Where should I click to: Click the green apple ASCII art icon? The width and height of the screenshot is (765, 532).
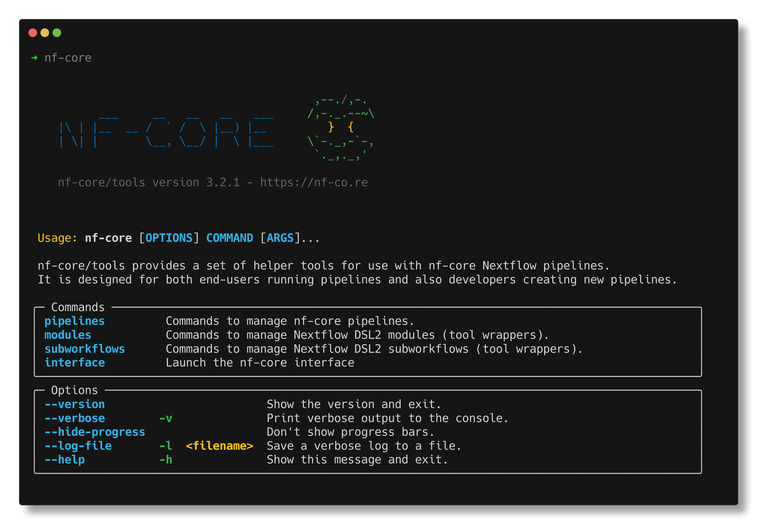click(341, 128)
